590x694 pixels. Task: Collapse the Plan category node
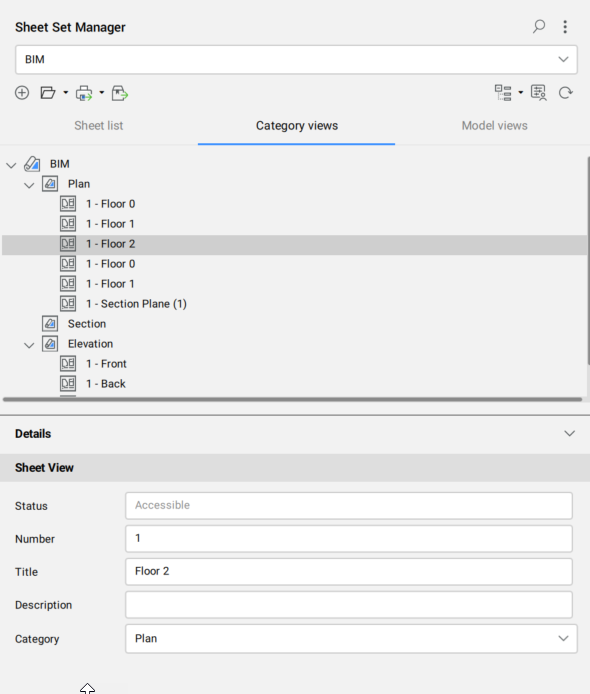click(x=29, y=185)
